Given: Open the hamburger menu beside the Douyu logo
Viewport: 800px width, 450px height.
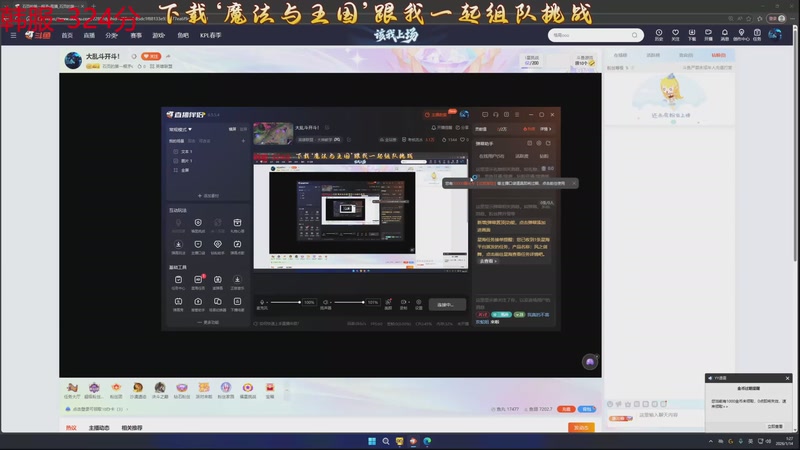Looking at the screenshot, I should (x=13, y=35).
